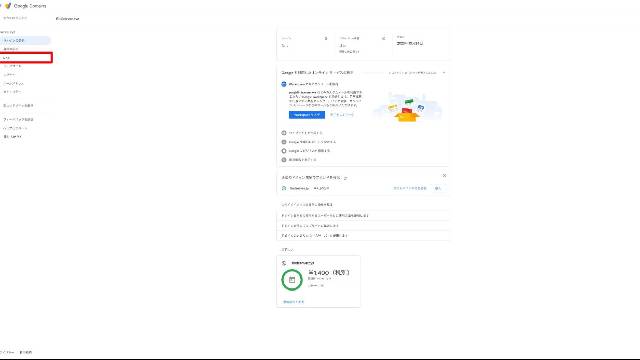Click the first pencil edit icon in top card

coord(326,38)
